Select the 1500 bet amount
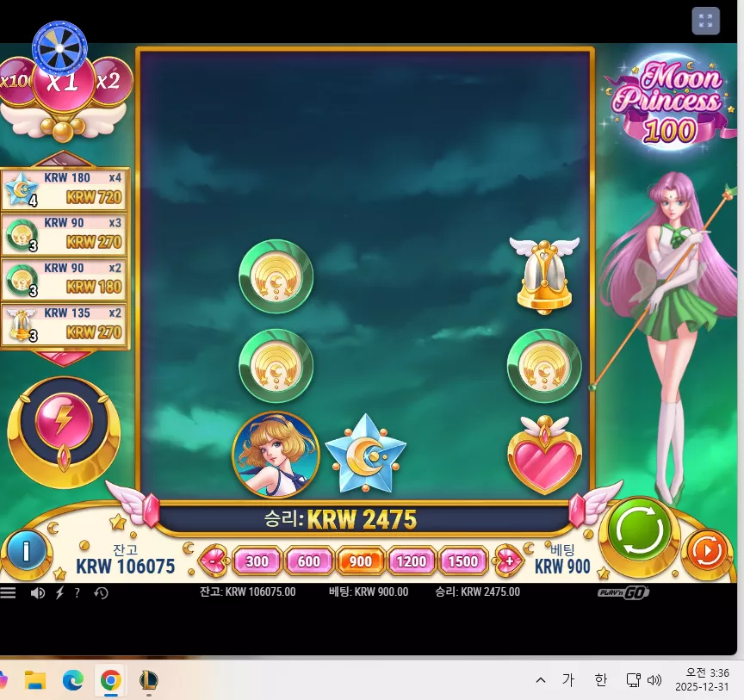 click(x=463, y=561)
